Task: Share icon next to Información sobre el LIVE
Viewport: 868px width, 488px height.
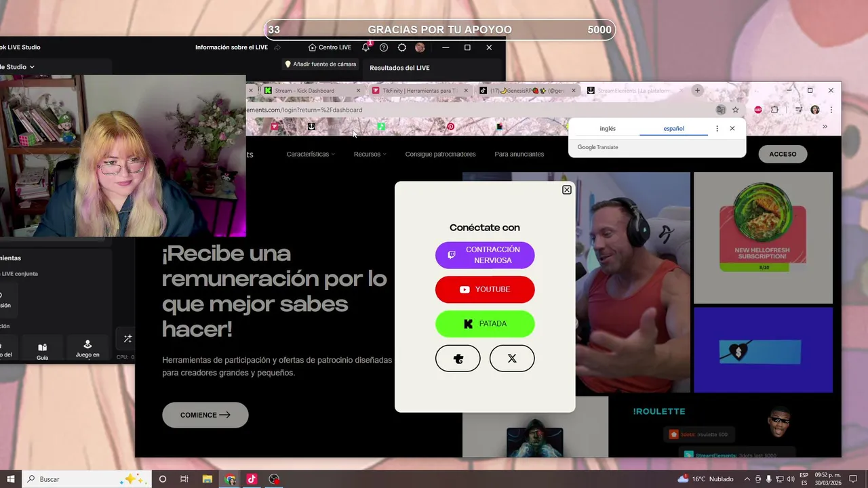Action: click(x=277, y=47)
